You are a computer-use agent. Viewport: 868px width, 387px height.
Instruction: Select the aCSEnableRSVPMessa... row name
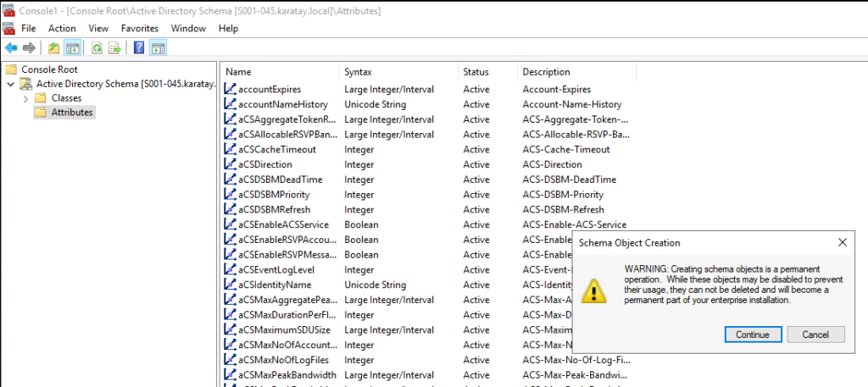pyautogui.click(x=287, y=255)
